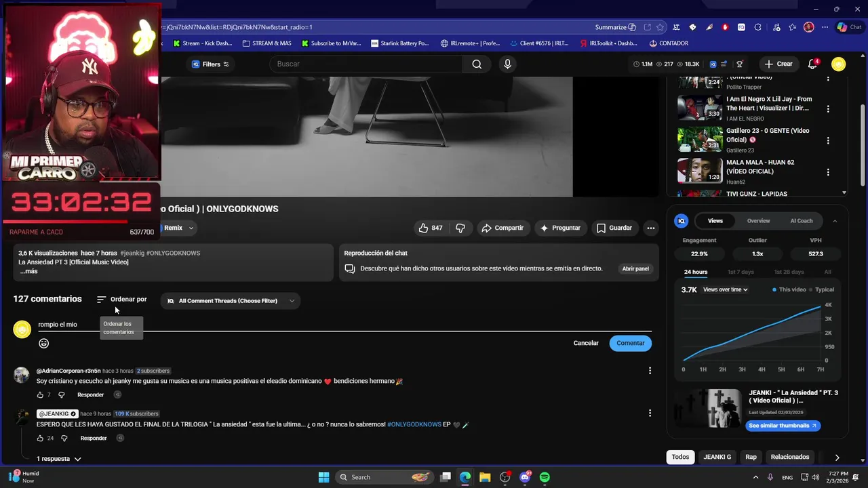
Task: Open the Ordenar por sort menu
Action: click(x=121, y=299)
